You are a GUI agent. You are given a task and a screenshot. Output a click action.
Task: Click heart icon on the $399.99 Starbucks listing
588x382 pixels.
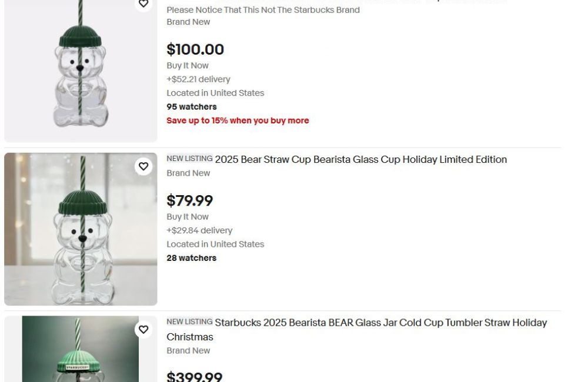tap(143, 330)
